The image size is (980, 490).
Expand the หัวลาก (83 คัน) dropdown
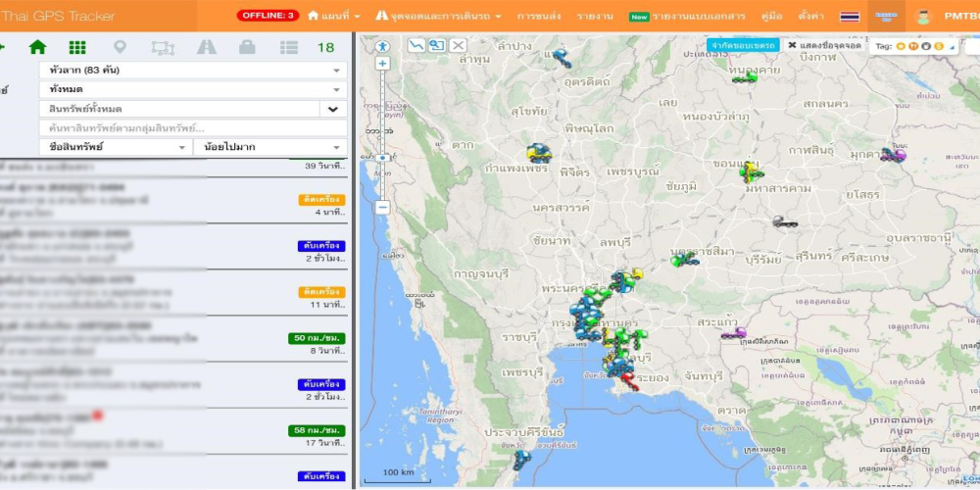pyautogui.click(x=192, y=71)
